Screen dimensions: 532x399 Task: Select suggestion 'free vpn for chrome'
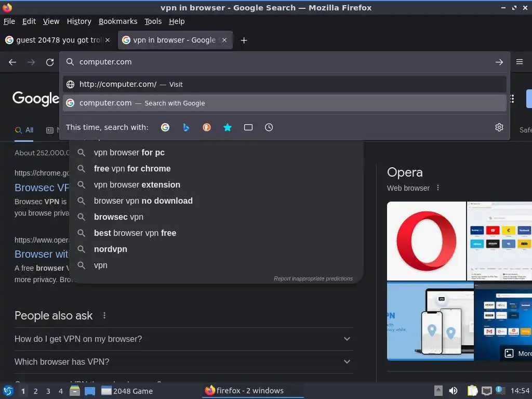coord(217,169)
